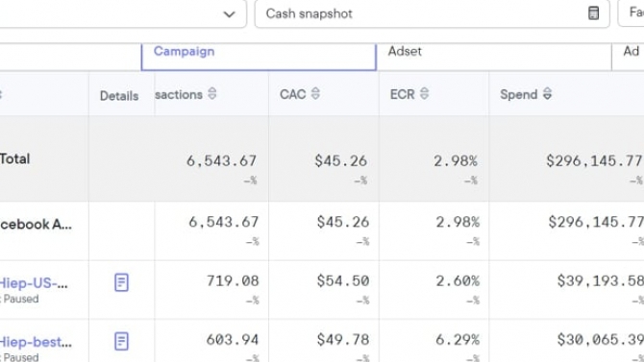Open the Cash snapshot selector
This screenshot has width=644, height=362.
433,14
